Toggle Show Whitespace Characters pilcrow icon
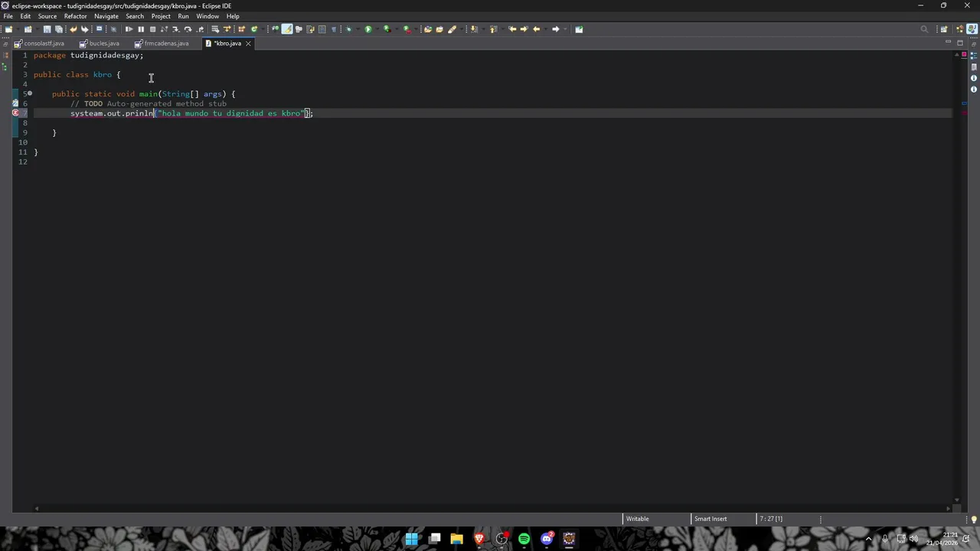Viewport: 980px width, 551px height. click(333, 29)
